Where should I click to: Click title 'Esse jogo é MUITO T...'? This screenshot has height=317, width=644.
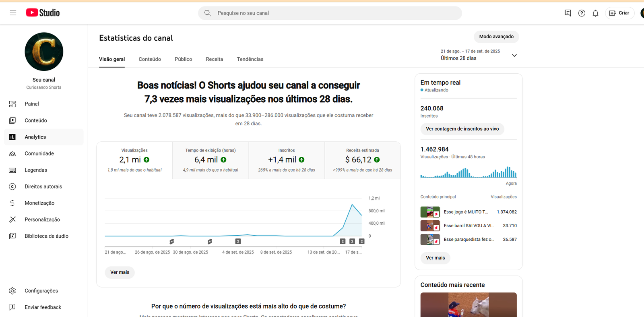click(x=466, y=212)
